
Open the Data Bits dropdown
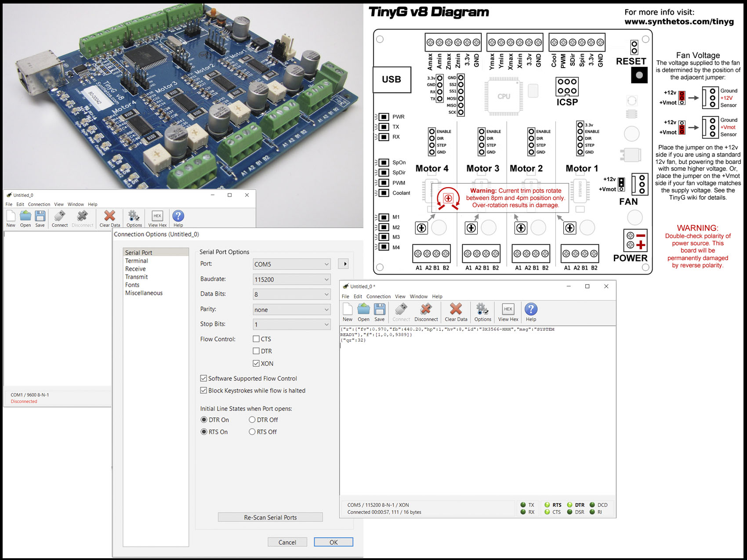click(x=292, y=294)
